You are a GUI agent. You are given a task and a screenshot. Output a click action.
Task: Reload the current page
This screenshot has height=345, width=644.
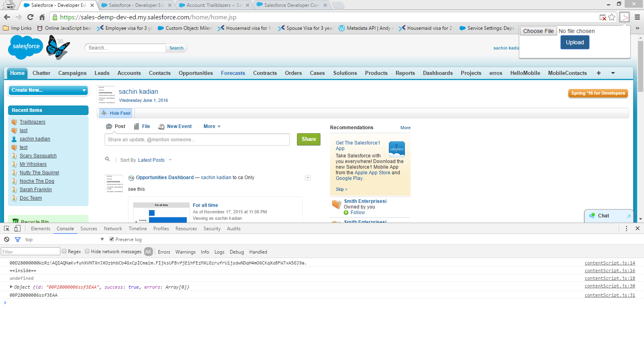(x=30, y=17)
